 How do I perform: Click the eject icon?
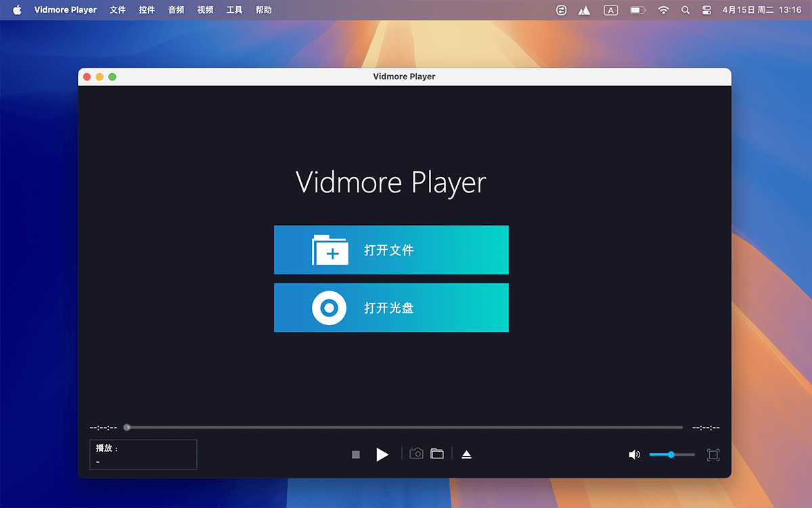tap(466, 454)
